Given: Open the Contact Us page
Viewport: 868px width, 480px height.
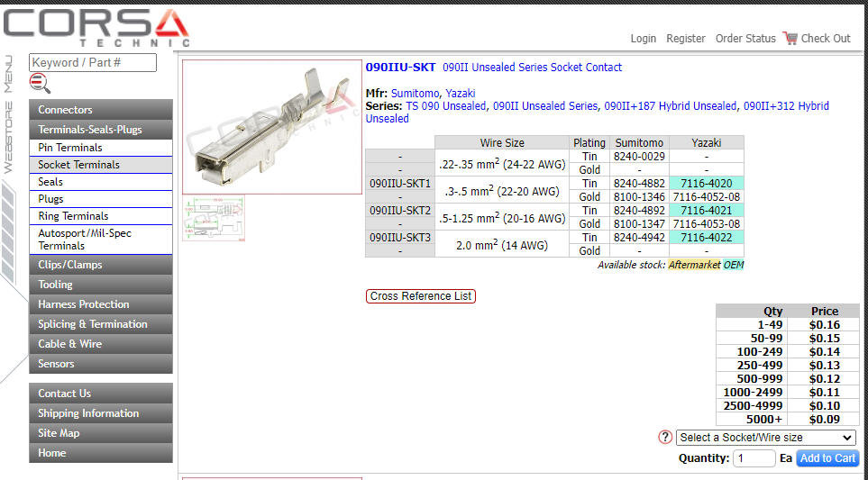Looking at the screenshot, I should [101, 394].
